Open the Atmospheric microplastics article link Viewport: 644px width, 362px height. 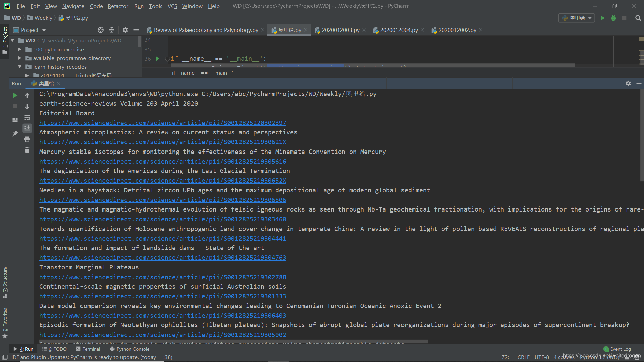(x=163, y=142)
